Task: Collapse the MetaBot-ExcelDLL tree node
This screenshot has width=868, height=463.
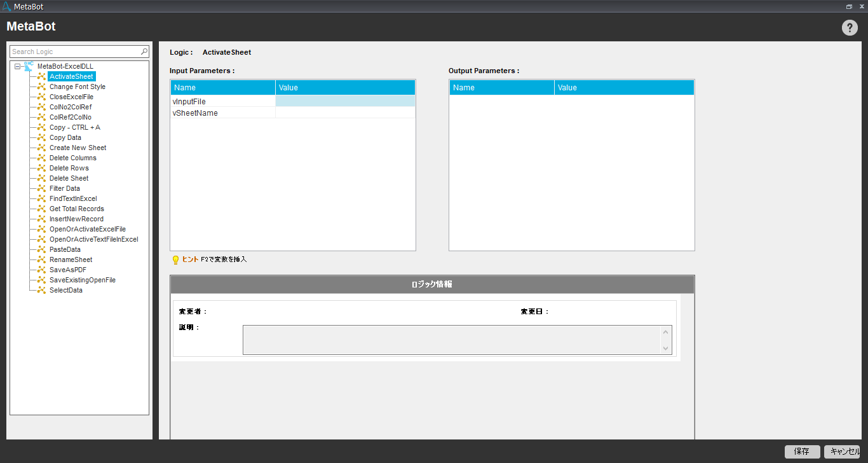Action: 17,66
